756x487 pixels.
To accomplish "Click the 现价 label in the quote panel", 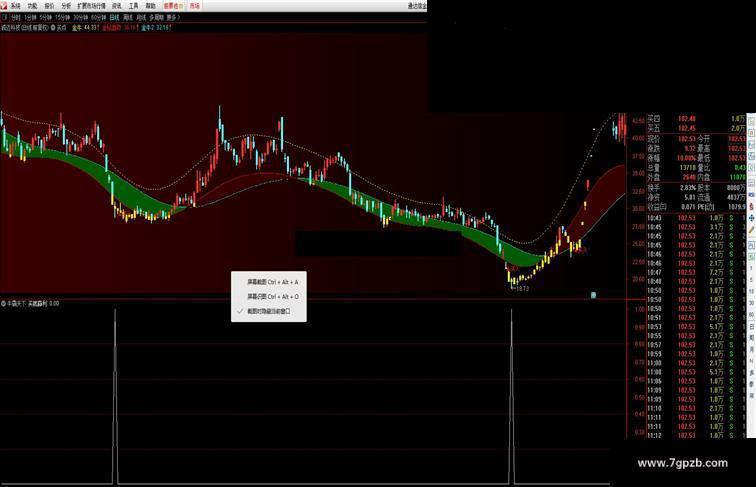I will pos(654,139).
